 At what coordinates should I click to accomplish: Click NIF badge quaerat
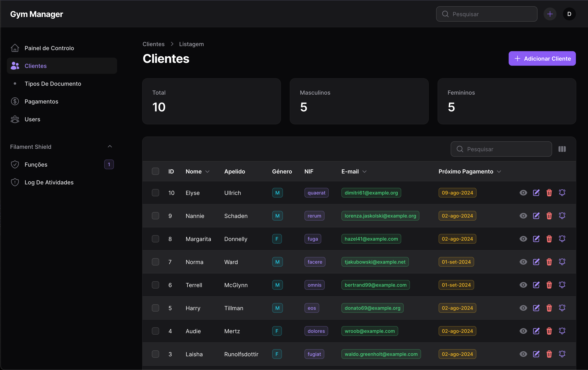click(x=316, y=193)
